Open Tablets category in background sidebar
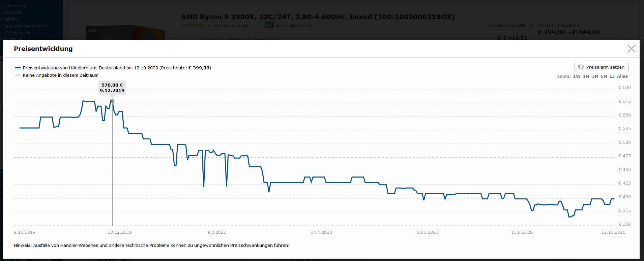Viewport: 644px width, 261px height. point(11,19)
